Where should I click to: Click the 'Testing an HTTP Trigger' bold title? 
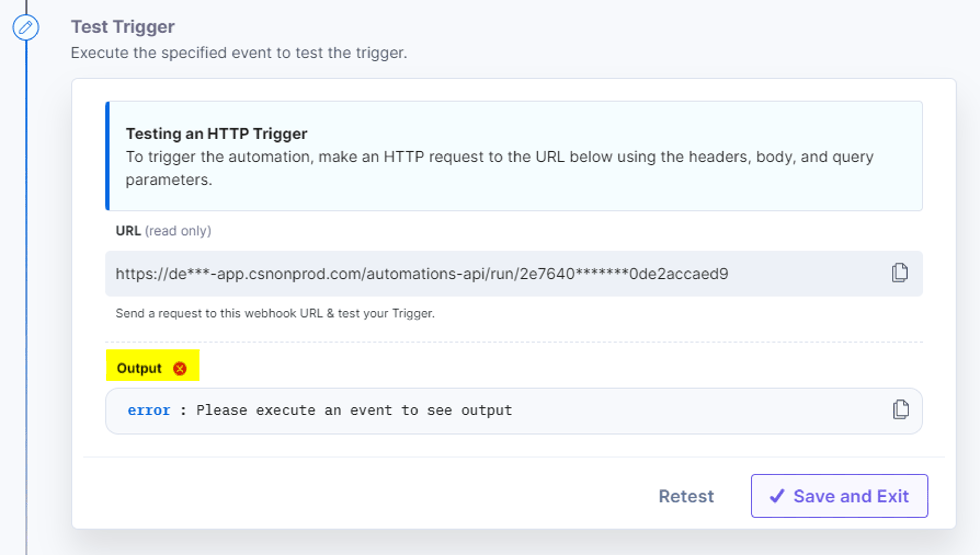coord(217,134)
